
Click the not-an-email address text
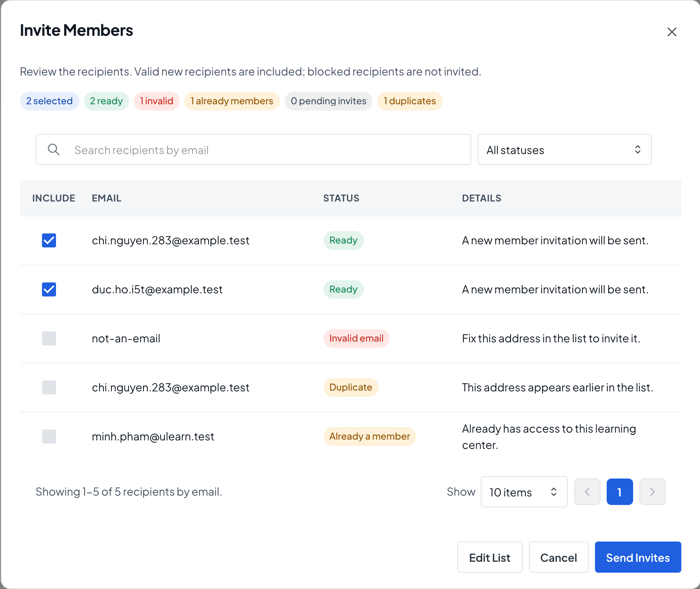(x=126, y=338)
